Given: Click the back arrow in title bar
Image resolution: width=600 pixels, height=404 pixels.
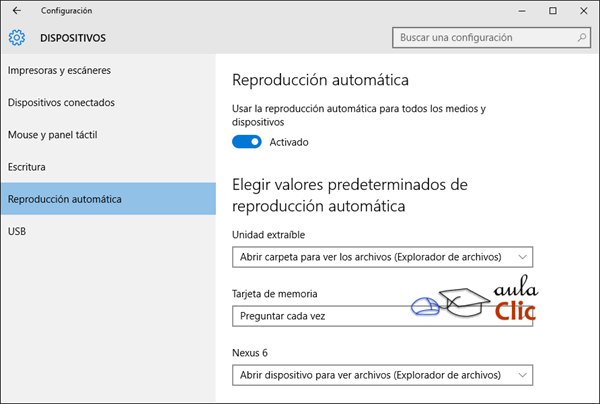Looking at the screenshot, I should (x=16, y=11).
